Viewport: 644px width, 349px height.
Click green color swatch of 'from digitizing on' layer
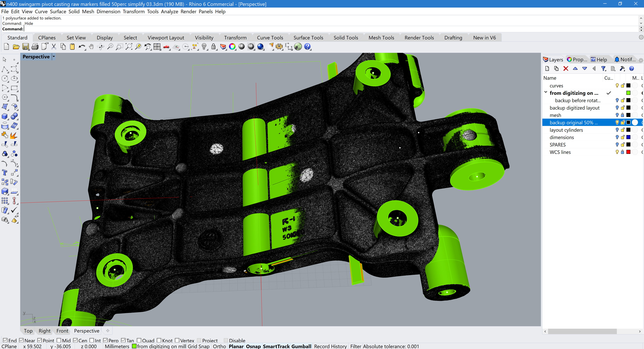(x=628, y=93)
